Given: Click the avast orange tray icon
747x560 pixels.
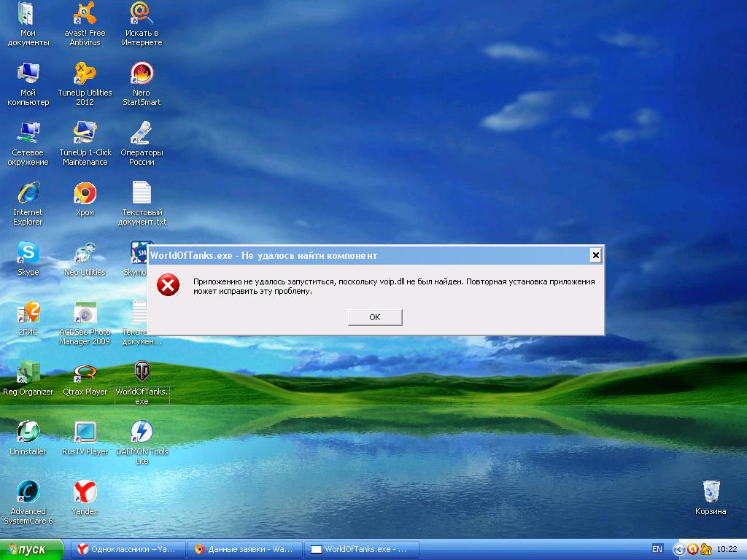Looking at the screenshot, I should pos(693,550).
